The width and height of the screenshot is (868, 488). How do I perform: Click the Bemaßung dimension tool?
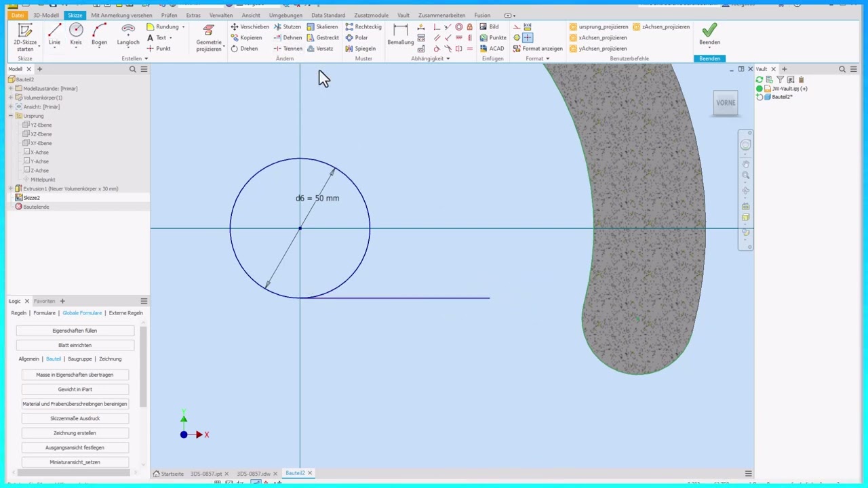[401, 35]
